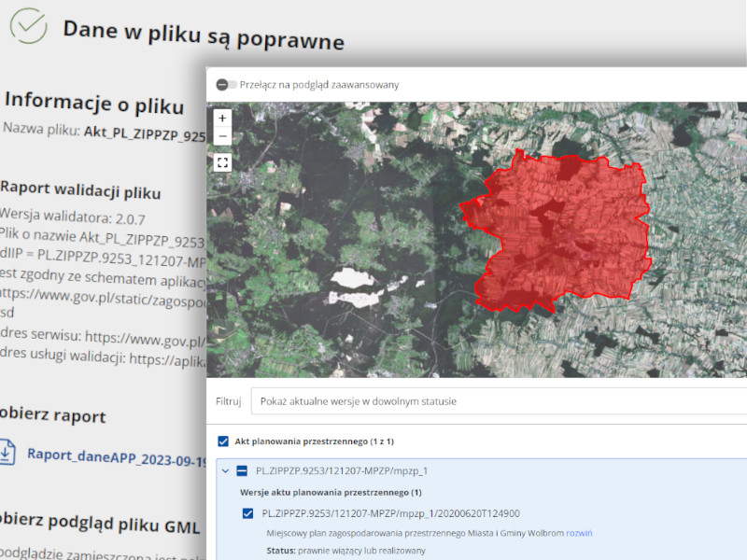Open the 'Pokaż aktualne wersje w dowolnym statusie' filter dropdown
747x560 pixels.
coord(499,401)
